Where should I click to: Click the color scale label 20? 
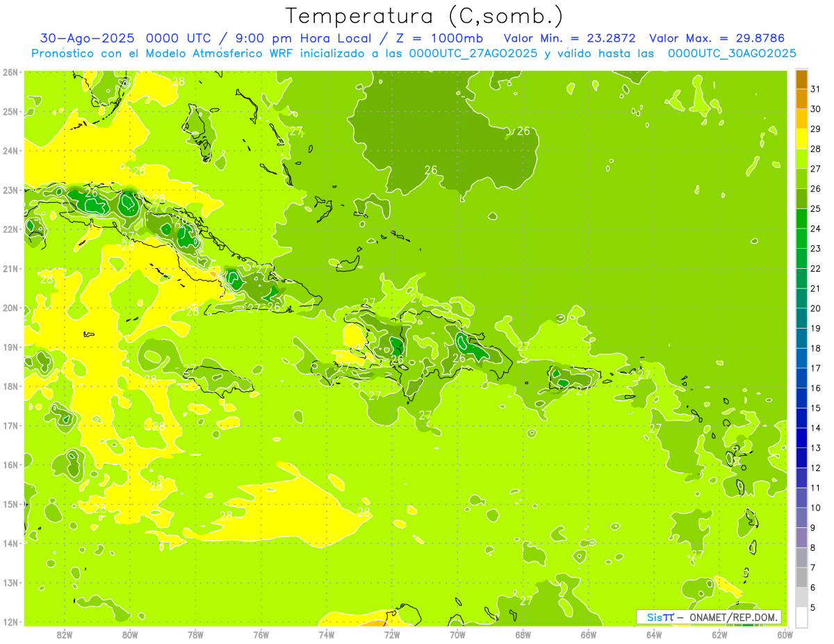tap(815, 308)
